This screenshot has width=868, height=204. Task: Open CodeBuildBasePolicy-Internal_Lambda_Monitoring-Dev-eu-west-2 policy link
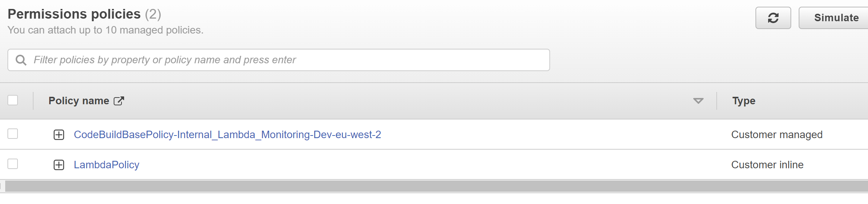point(227,135)
